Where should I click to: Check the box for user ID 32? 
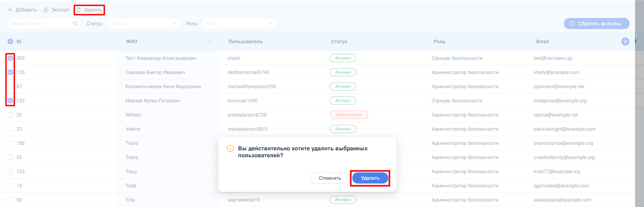point(10,115)
